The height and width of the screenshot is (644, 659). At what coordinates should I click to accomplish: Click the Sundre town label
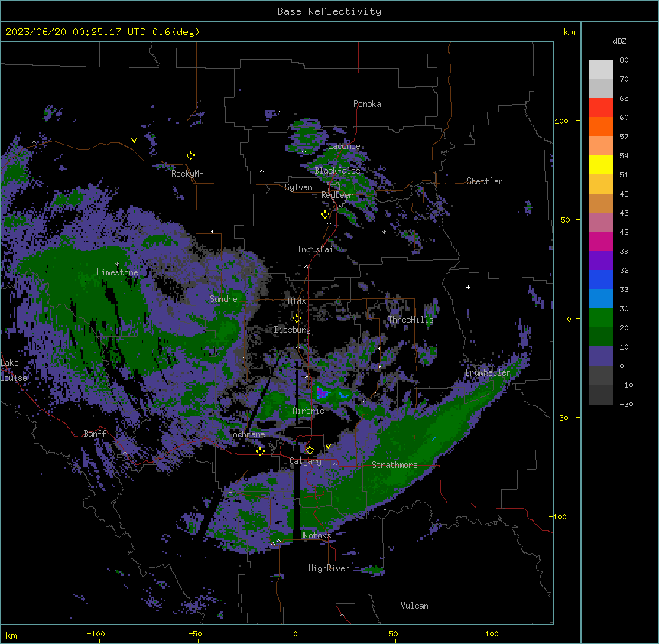pyautogui.click(x=223, y=299)
